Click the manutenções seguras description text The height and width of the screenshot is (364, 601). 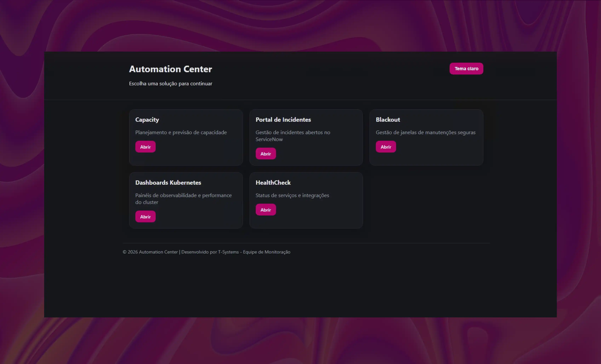coord(425,132)
